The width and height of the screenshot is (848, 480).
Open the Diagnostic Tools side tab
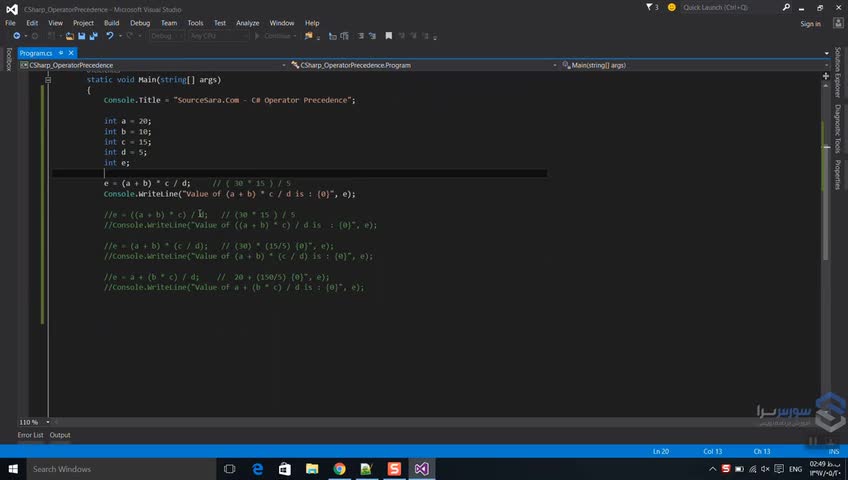(838, 129)
